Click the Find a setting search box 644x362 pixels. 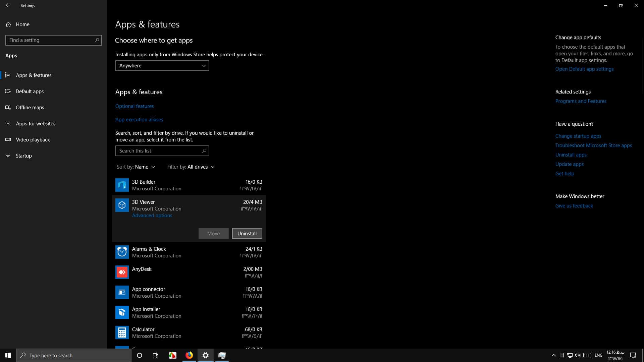tap(54, 40)
